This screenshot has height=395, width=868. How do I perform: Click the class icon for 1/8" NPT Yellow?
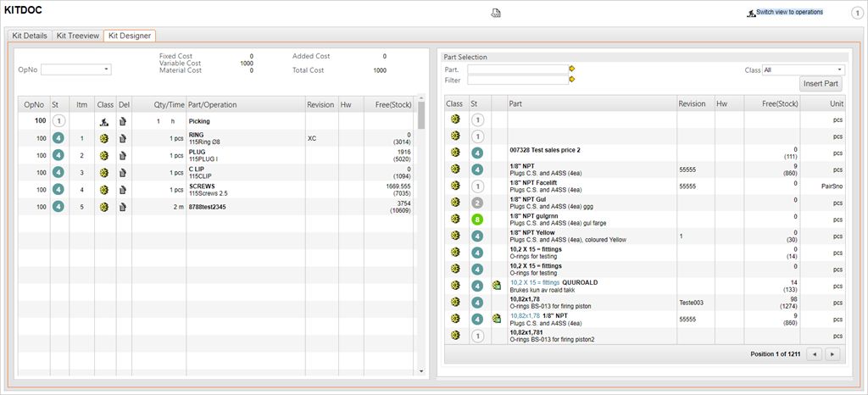point(455,236)
